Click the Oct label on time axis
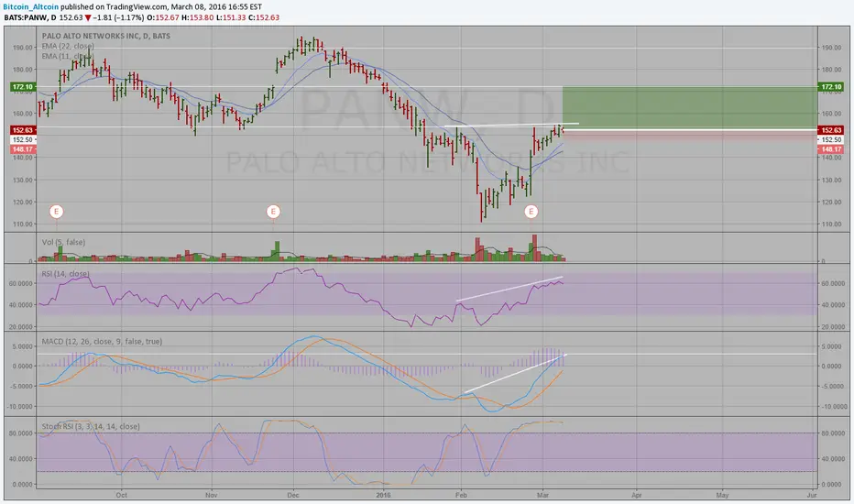Viewport: 854px width, 504px height. pos(122,495)
